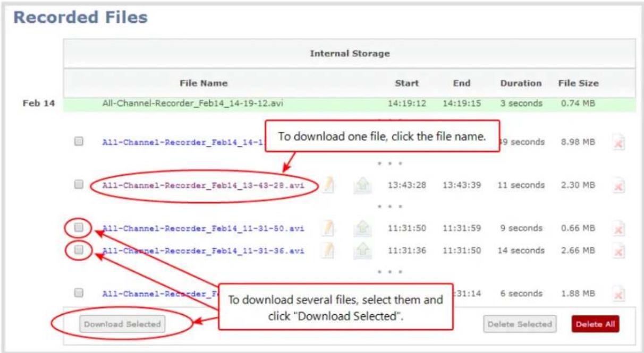The height and width of the screenshot is (353, 644).
Task: Check the box for the 11-31-50.avi file
Action: 79,228
